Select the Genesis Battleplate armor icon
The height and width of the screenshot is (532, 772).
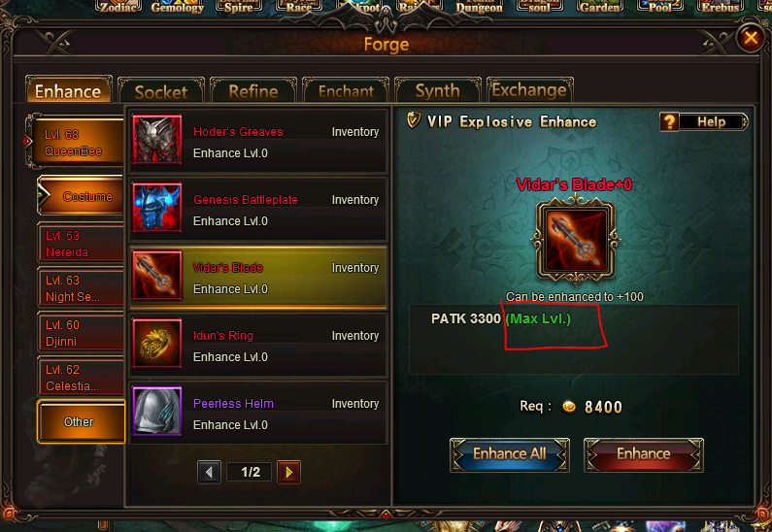click(157, 207)
